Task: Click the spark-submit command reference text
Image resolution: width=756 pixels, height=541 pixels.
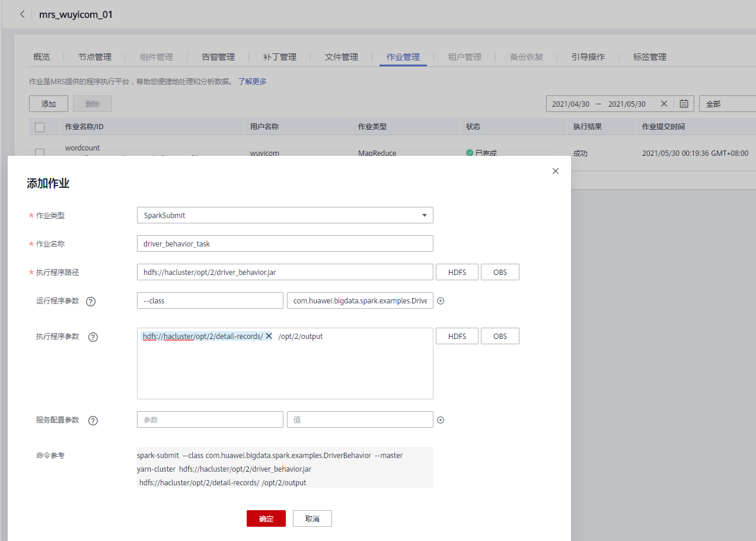Action: pos(285,468)
